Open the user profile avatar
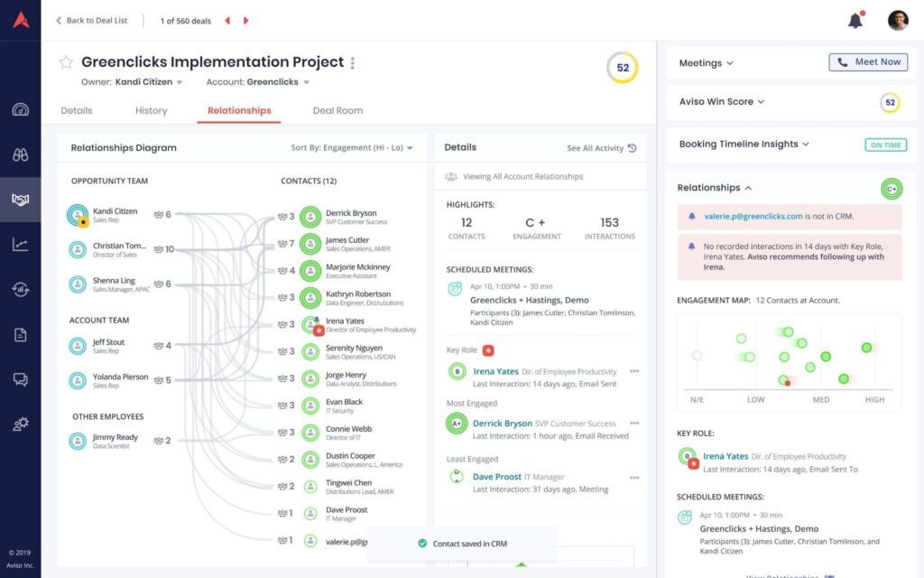The image size is (924, 578). click(x=898, y=20)
